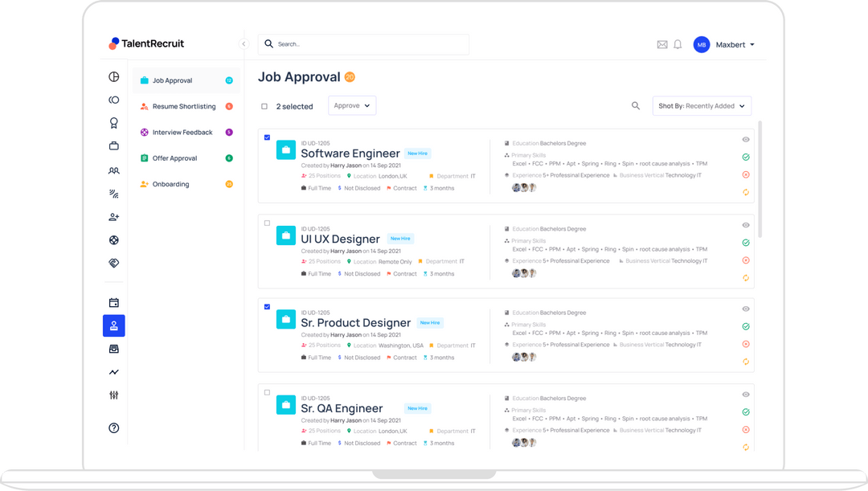868x491 pixels.
Task: Click the notification bell icon in the header
Action: (676, 44)
